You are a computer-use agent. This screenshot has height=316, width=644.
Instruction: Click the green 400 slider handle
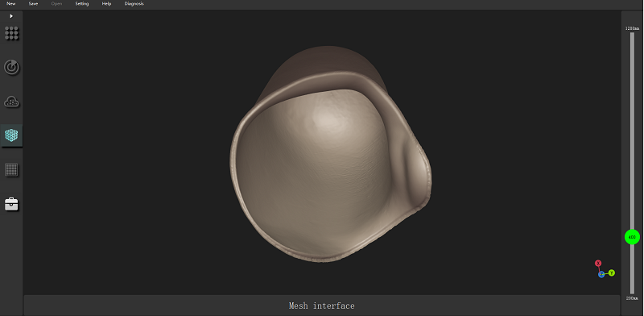tap(632, 237)
